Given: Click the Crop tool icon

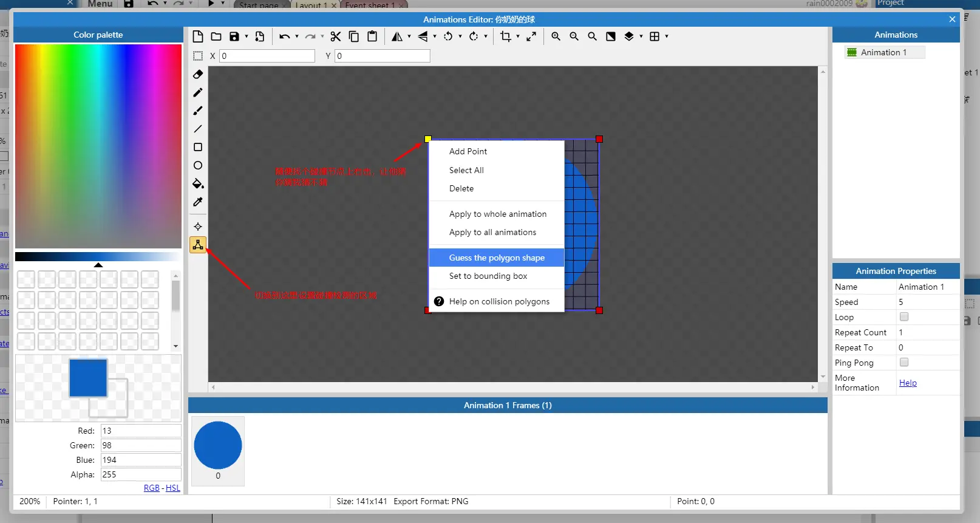Looking at the screenshot, I should [505, 36].
